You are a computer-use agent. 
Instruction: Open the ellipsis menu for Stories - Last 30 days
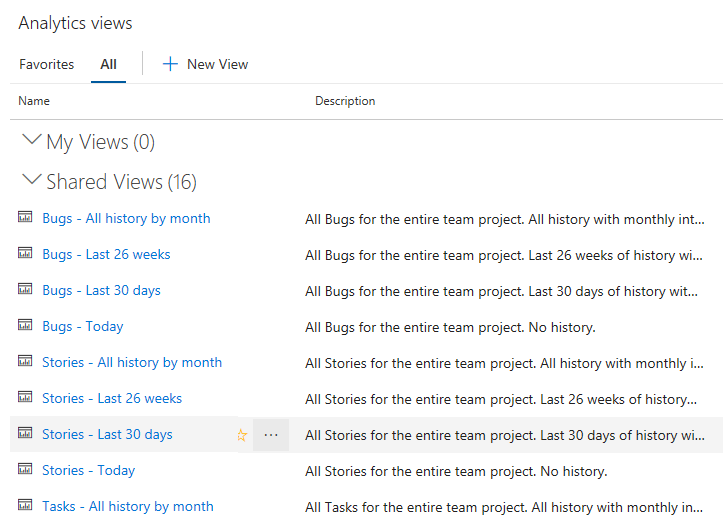(x=271, y=435)
